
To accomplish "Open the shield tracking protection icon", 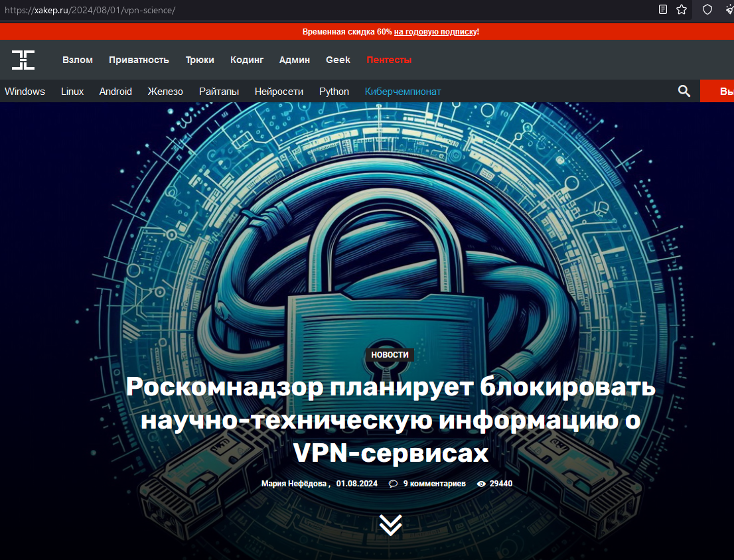I will point(707,9).
